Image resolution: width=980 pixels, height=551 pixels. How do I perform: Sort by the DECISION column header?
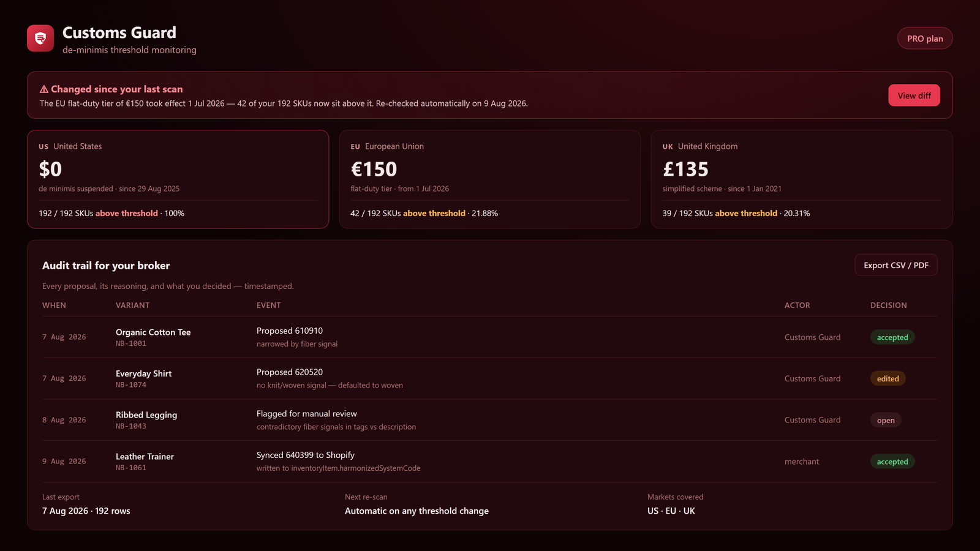point(889,305)
